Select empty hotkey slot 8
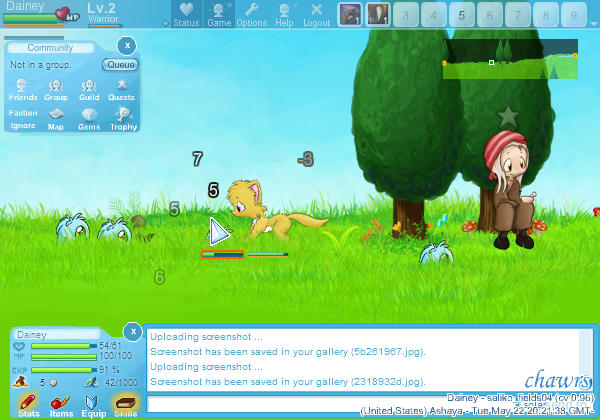The height and width of the screenshot is (420, 600). click(545, 15)
